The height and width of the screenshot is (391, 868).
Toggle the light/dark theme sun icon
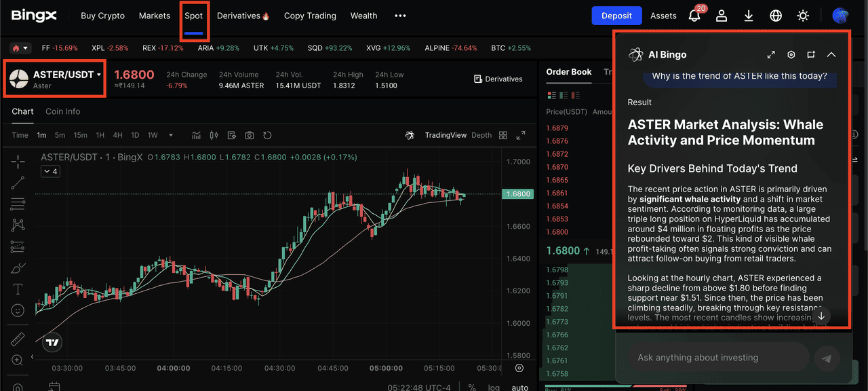coord(803,16)
